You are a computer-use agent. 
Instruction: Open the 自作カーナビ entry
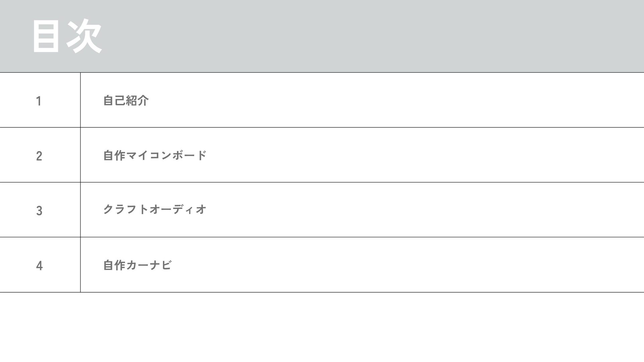(x=137, y=265)
